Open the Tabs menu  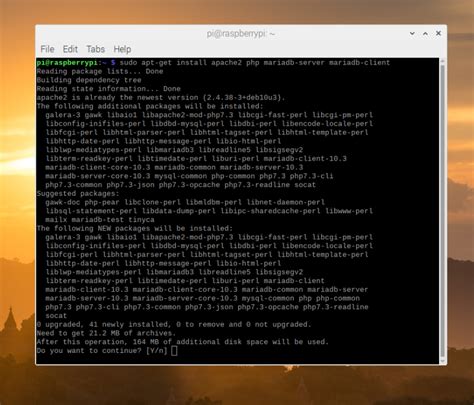[95, 49]
